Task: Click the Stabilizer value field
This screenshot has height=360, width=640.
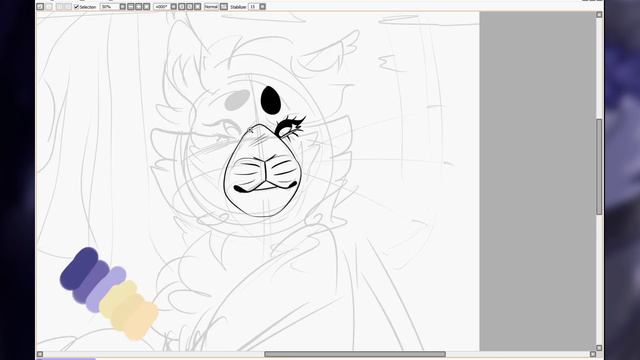Action: coord(254,7)
